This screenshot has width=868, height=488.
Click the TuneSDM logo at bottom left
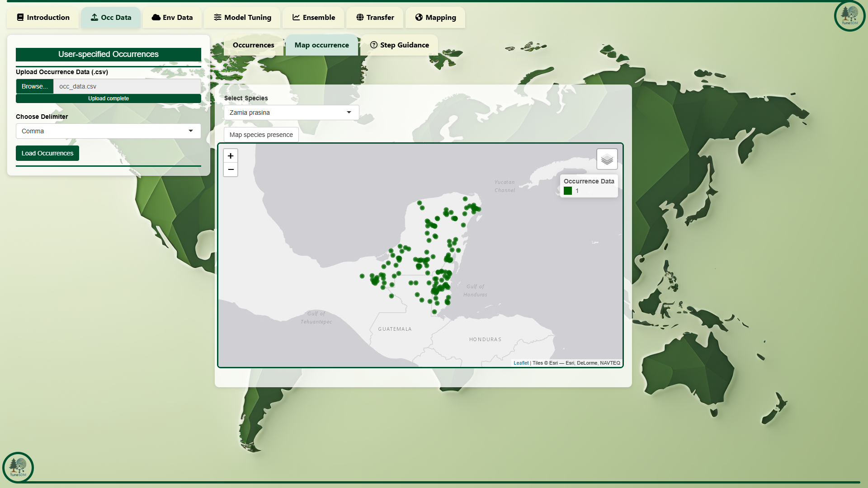click(x=18, y=467)
